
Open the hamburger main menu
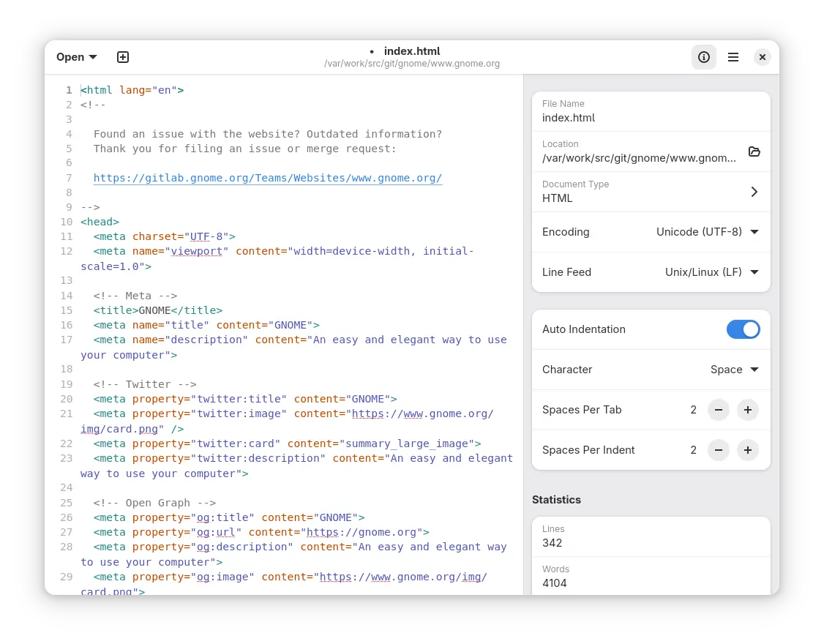(x=733, y=57)
